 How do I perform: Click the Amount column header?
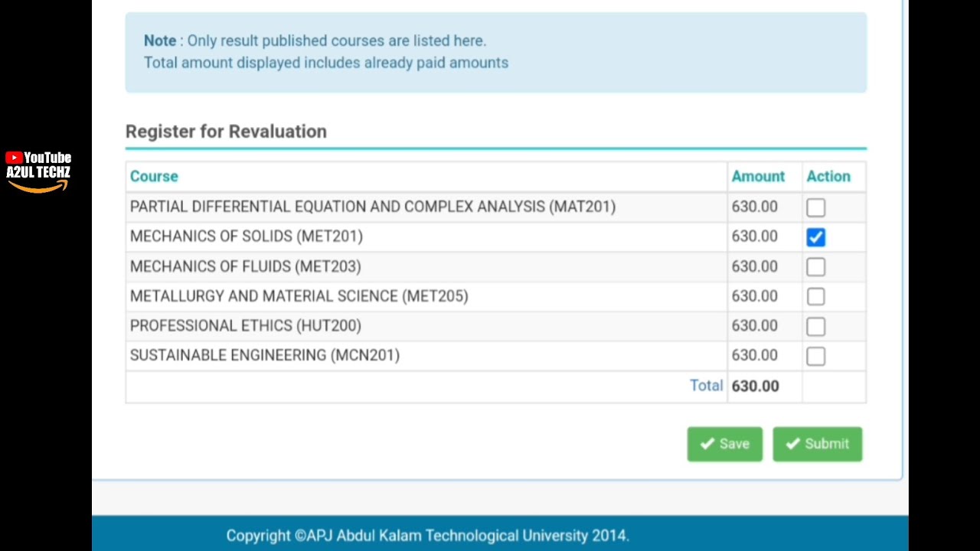[758, 176]
